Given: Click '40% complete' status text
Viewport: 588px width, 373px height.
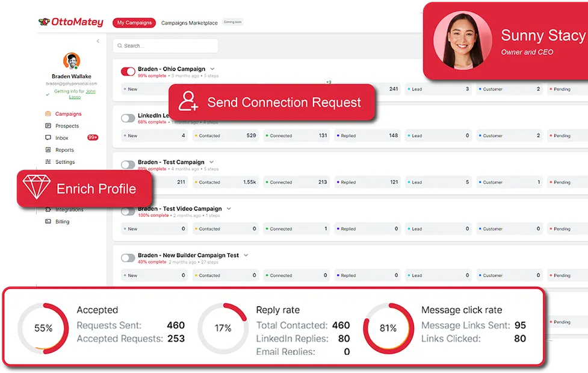Looking at the screenshot, I should 152,262.
